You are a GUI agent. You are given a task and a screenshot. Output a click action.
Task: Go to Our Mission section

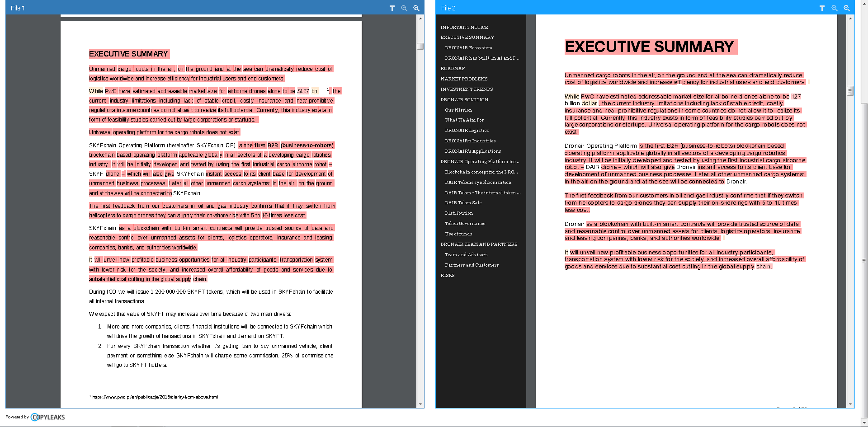pyautogui.click(x=458, y=110)
